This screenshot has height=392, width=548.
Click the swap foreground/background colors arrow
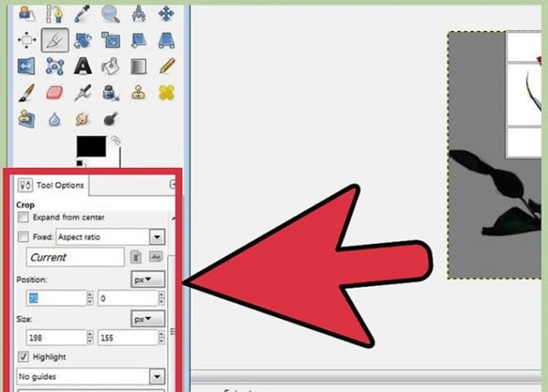(116, 141)
